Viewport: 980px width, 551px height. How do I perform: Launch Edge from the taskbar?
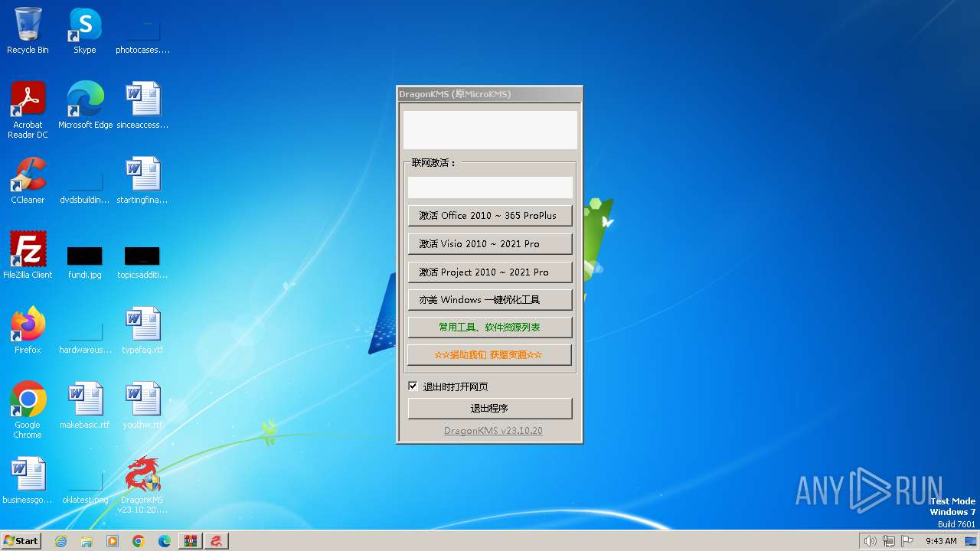click(x=165, y=541)
